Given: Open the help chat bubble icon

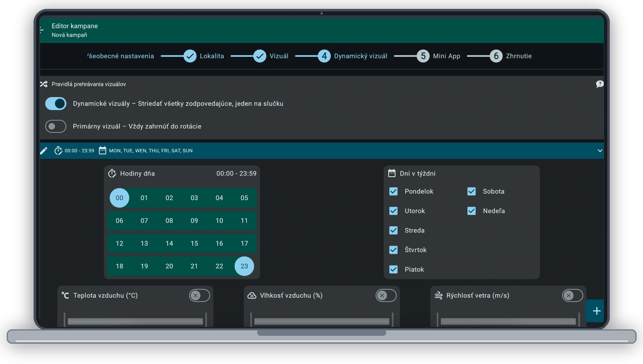Looking at the screenshot, I should [599, 84].
